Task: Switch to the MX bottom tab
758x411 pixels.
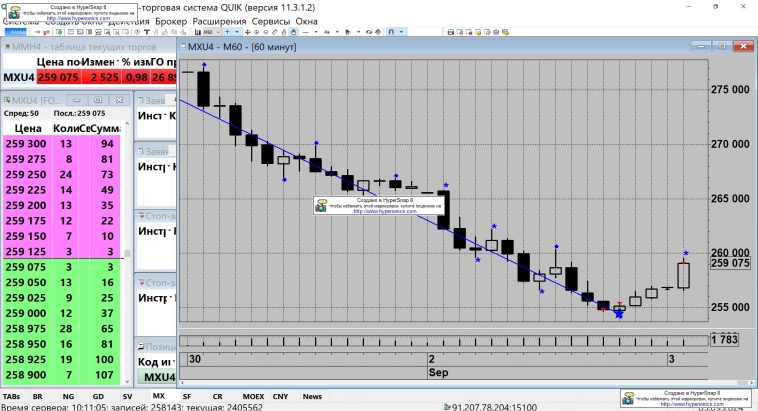Action: click(159, 396)
